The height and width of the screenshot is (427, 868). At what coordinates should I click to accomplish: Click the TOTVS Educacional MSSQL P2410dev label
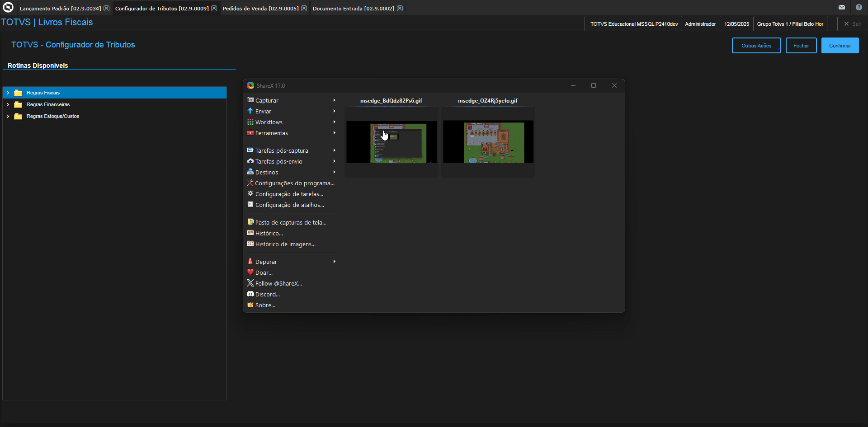(634, 24)
